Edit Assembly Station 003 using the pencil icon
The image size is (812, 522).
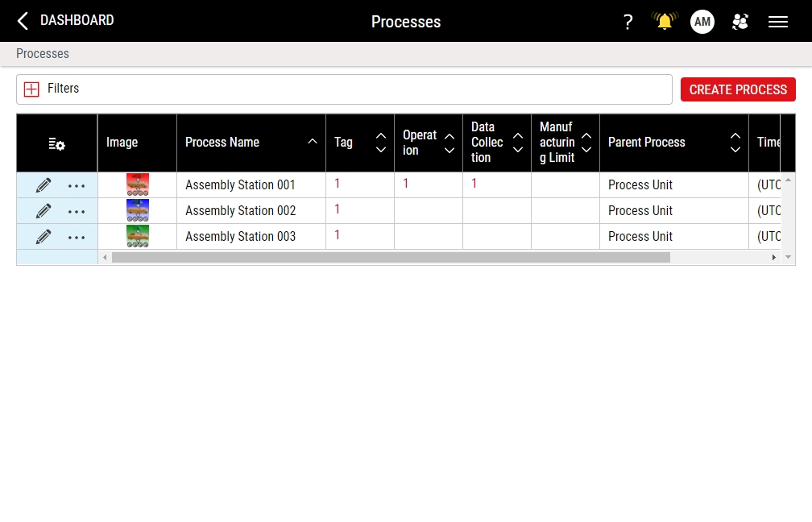(43, 236)
